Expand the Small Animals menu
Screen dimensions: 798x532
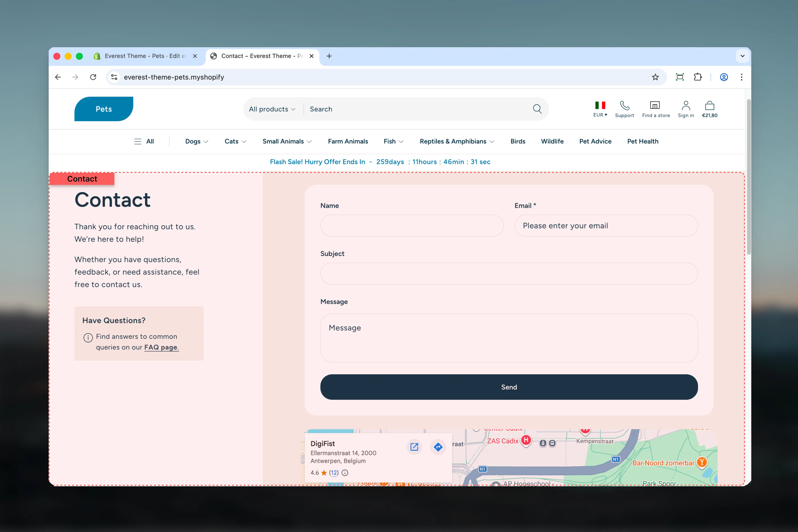[x=287, y=141]
